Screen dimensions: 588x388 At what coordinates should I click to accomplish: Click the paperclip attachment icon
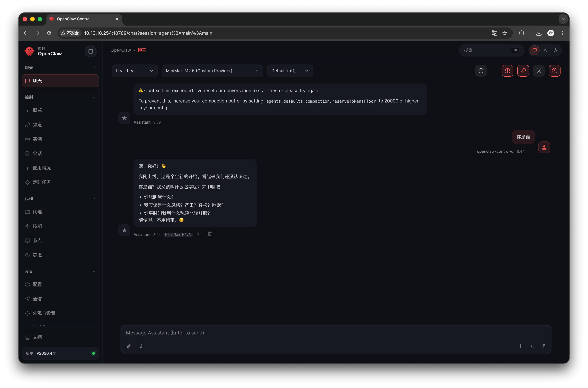(129, 346)
